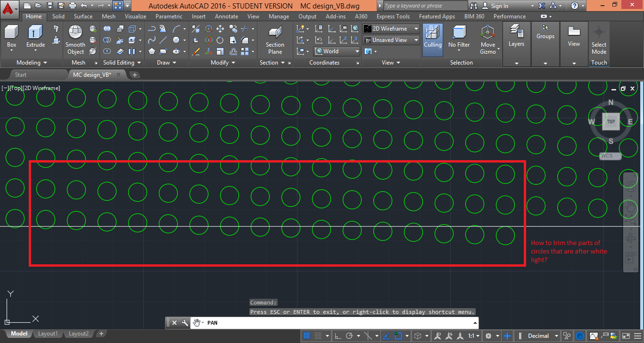Toggle Ortho mode in the status bar
The image size is (644, 343).
(338, 336)
